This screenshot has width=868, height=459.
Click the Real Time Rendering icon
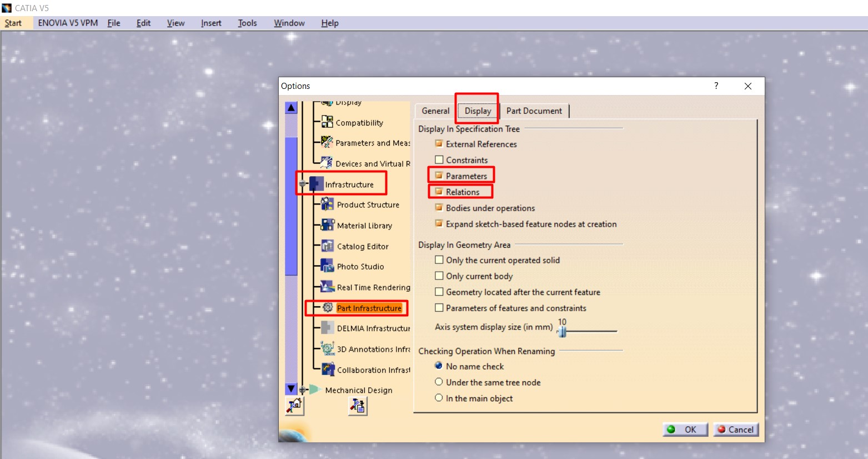point(328,287)
